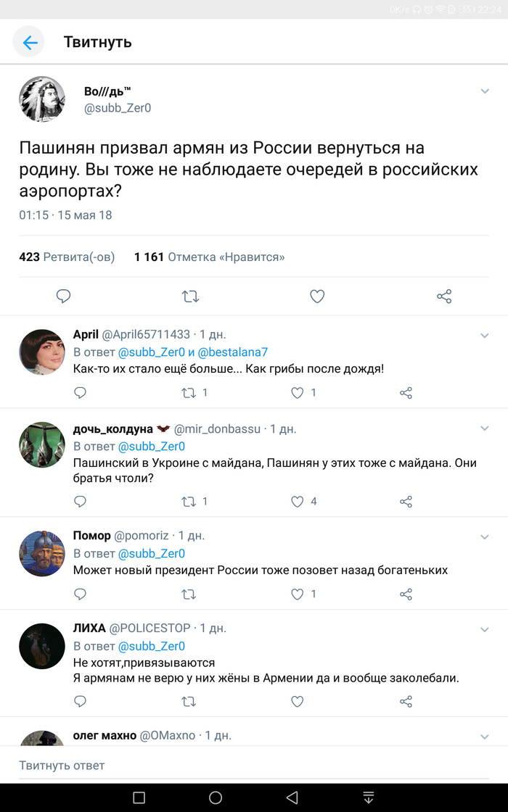Tap the Твитнуть ответ reply field

click(254, 765)
